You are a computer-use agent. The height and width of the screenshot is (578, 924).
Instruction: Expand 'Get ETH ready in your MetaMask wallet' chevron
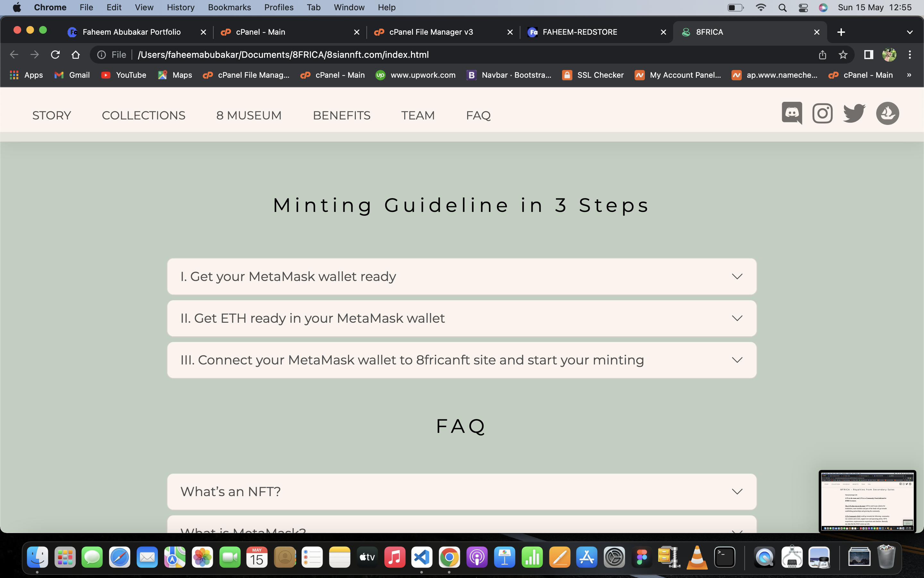pyautogui.click(x=737, y=318)
